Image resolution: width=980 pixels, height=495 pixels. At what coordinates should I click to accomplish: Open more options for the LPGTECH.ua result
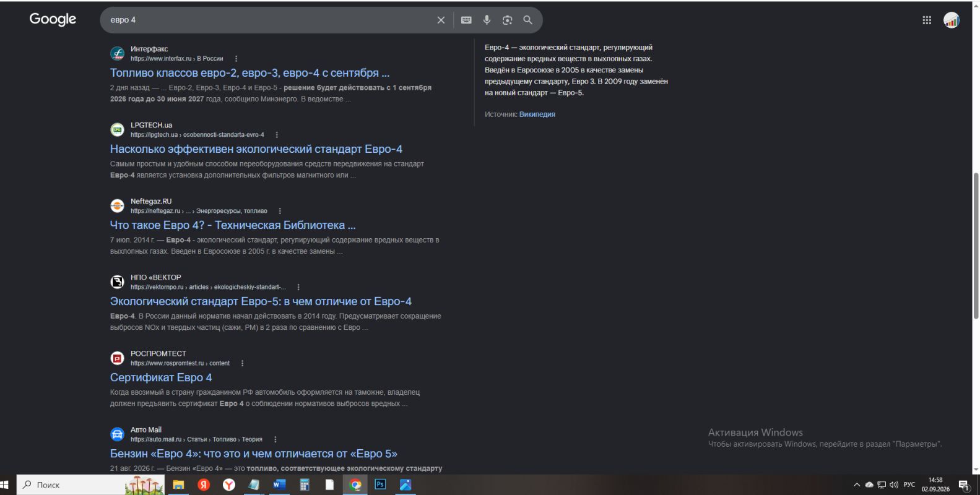[x=277, y=135]
